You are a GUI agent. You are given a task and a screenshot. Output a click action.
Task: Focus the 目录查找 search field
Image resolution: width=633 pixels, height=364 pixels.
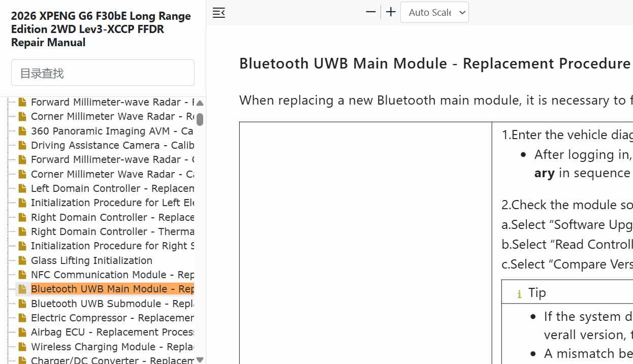point(103,73)
